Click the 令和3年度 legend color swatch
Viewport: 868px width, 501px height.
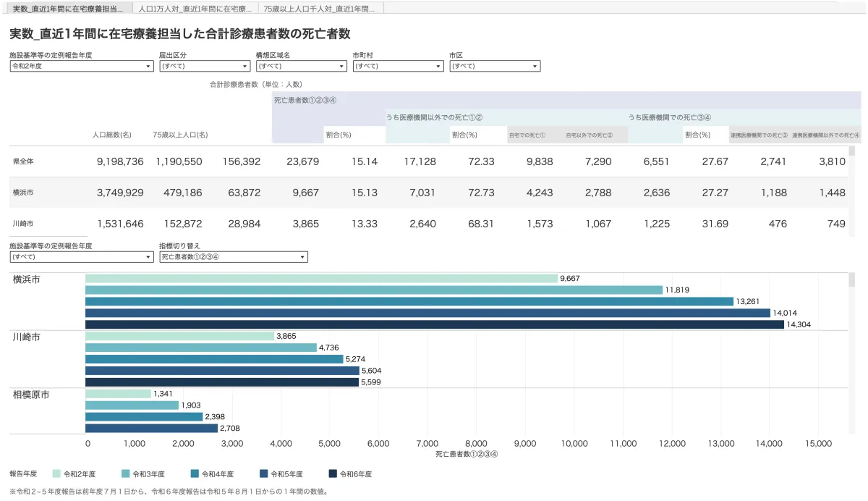pos(126,473)
